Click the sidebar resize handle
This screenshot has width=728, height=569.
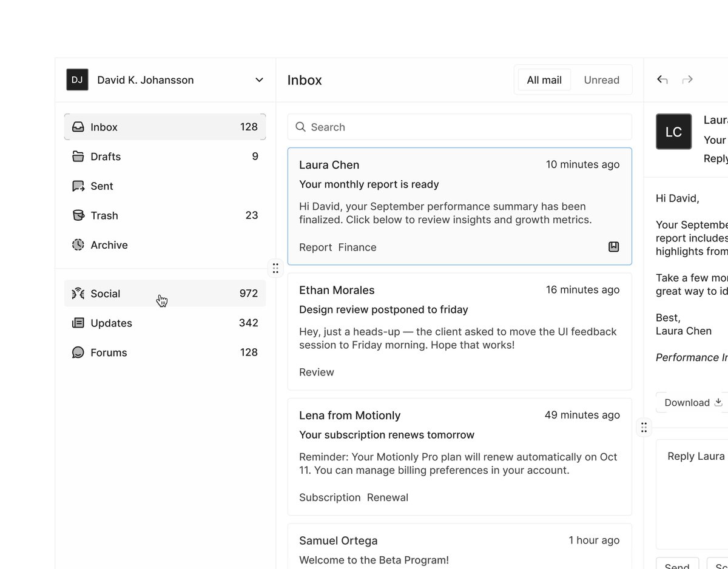tap(275, 268)
